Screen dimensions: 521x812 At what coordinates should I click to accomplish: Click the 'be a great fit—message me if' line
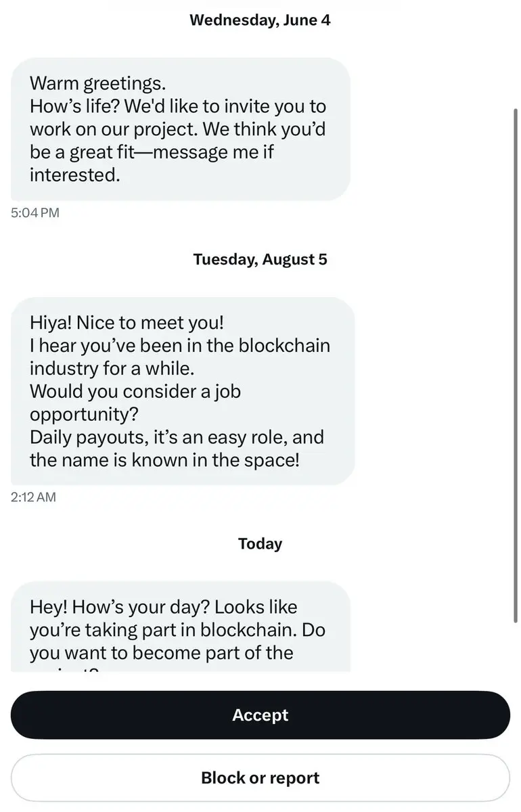152,152
